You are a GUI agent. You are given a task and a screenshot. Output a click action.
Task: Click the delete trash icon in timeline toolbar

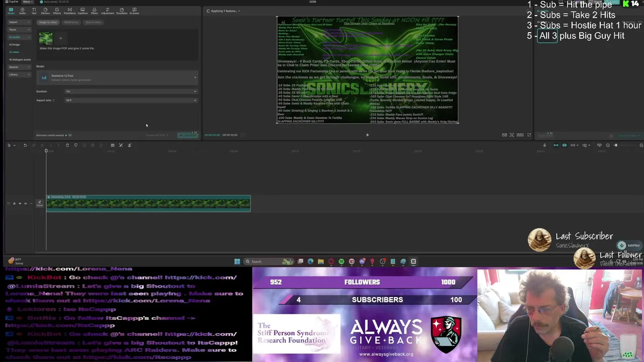pos(67,145)
